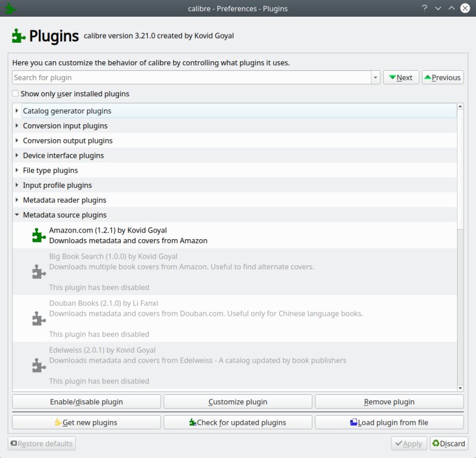The image size is (476, 458).
Task: Click the grayed puzzle icon for Big Book Search
Action: click(x=37, y=271)
